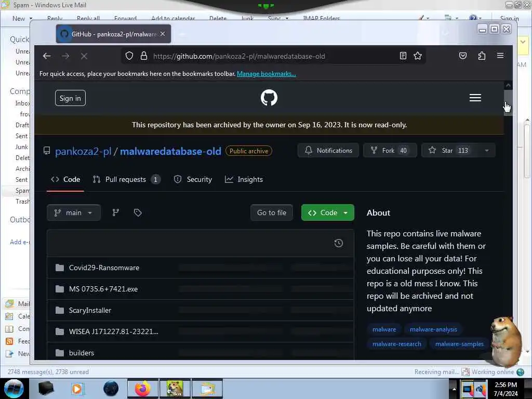
Task: Open Manage bookmarks link
Action: 267,74
